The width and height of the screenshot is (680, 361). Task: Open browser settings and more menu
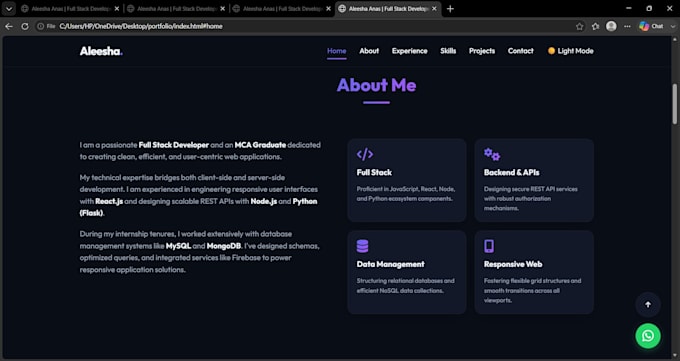(627, 26)
